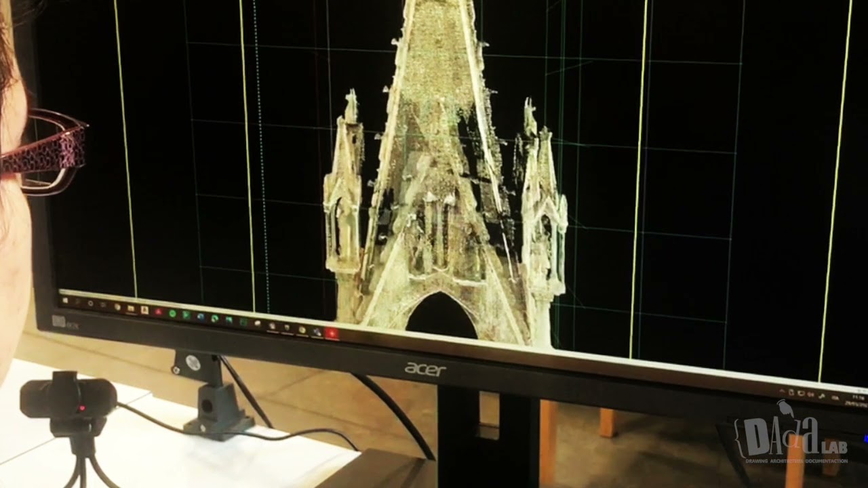Image resolution: width=868 pixels, height=488 pixels.
Task: Click the battery icon in system tray
Action: click(x=791, y=392)
